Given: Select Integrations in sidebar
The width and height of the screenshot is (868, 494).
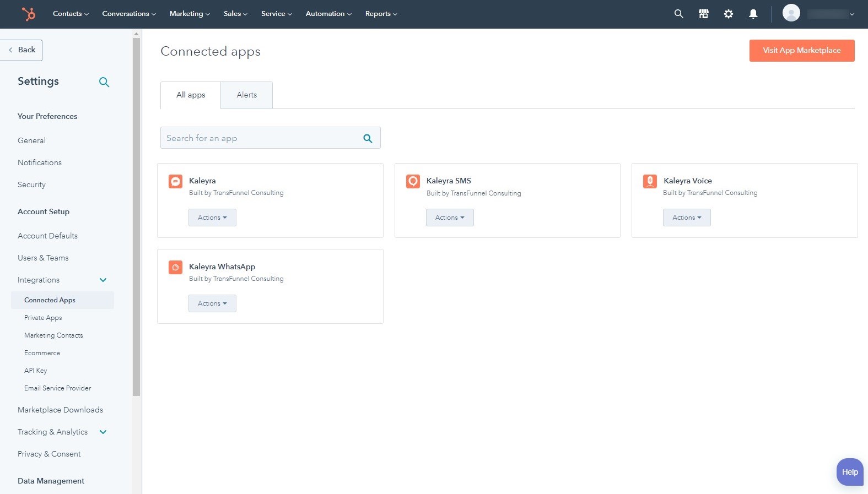Looking at the screenshot, I should (x=39, y=280).
